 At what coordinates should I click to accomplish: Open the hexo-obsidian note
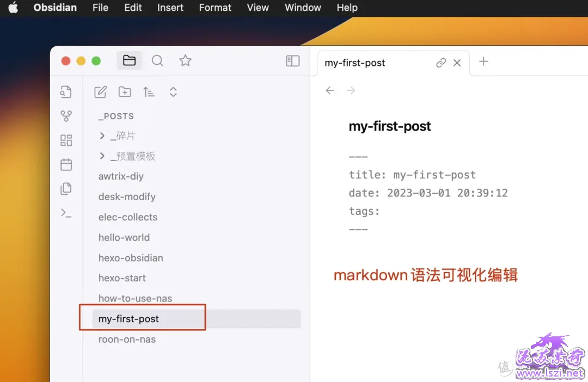coord(131,258)
